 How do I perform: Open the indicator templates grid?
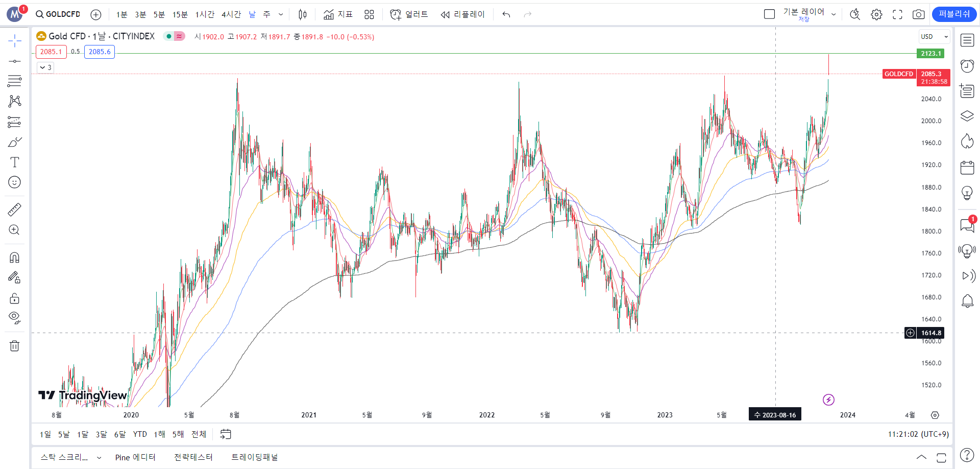pos(369,14)
